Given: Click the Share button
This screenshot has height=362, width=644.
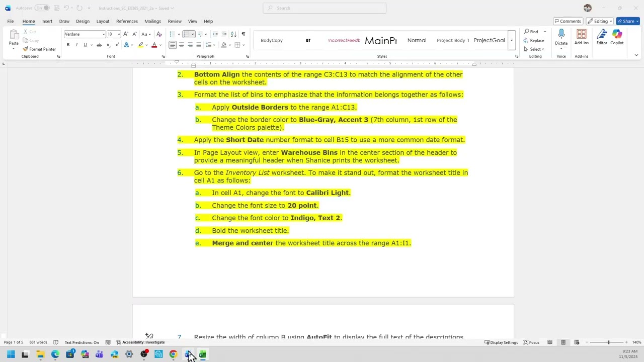Looking at the screenshot, I should (x=627, y=21).
